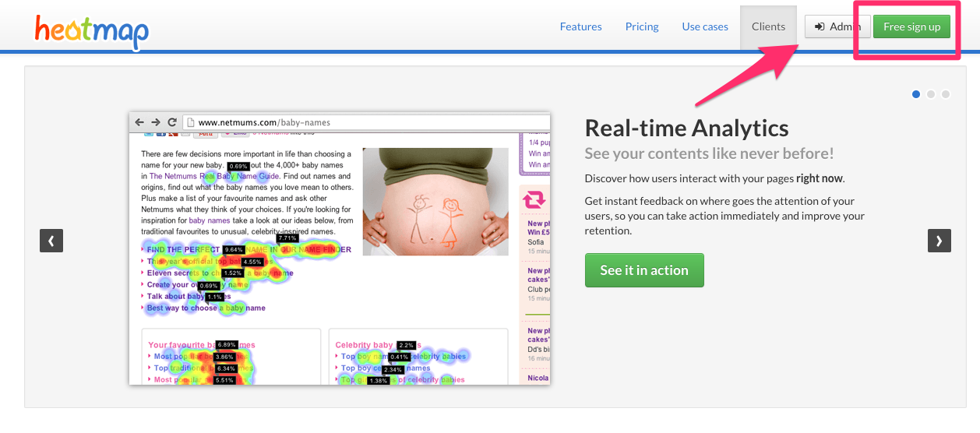
Task: Click the reload icon beside the netmums URL
Action: (171, 122)
